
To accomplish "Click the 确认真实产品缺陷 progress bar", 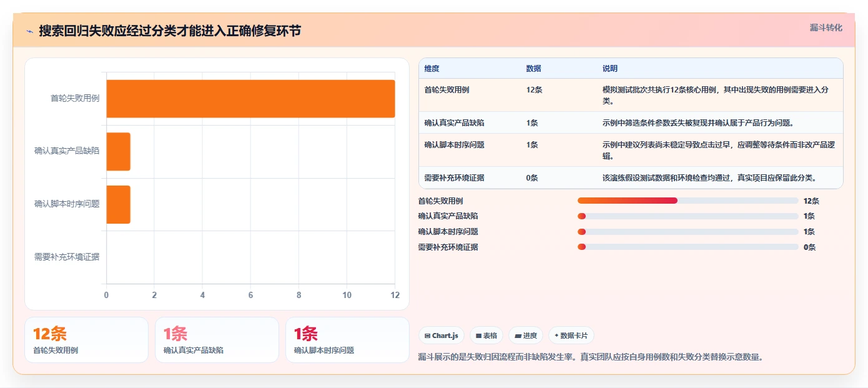I will (x=688, y=216).
